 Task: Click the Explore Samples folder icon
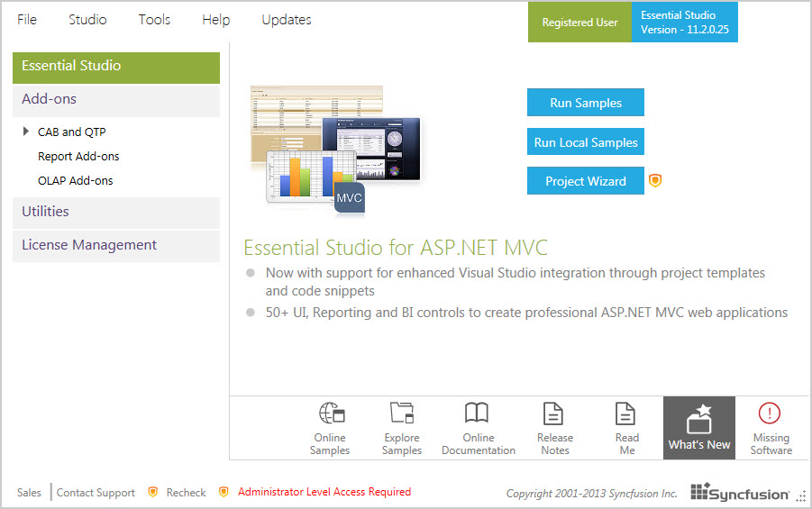click(402, 414)
